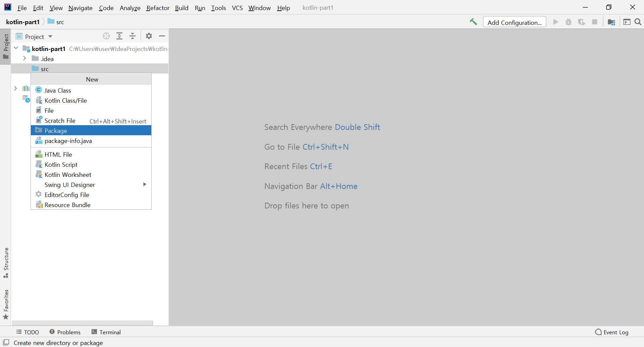Choose Kotlin Script from New menu
Image resolution: width=644 pixels, height=347 pixels.
91,164
